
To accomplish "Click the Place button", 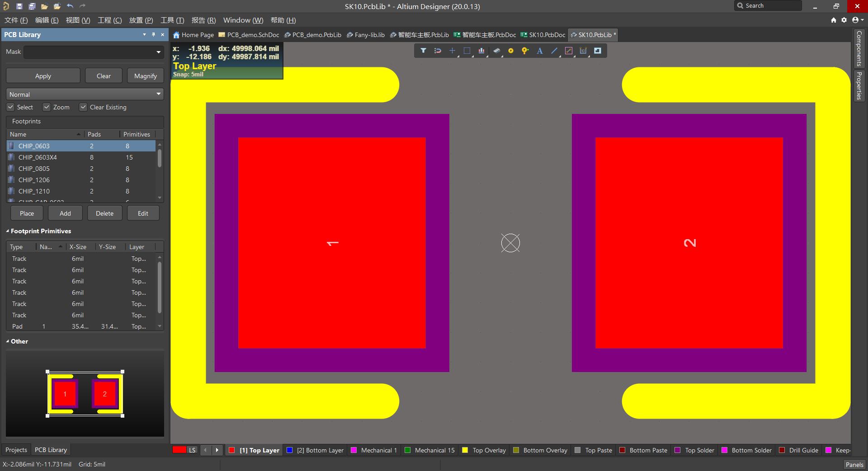I will [x=27, y=213].
